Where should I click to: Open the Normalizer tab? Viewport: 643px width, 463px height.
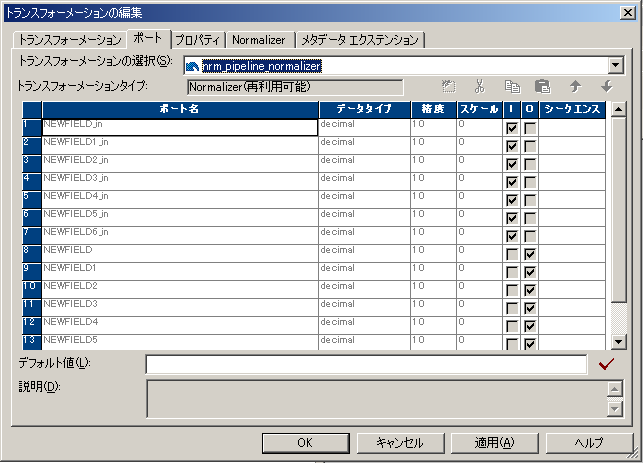click(x=260, y=40)
